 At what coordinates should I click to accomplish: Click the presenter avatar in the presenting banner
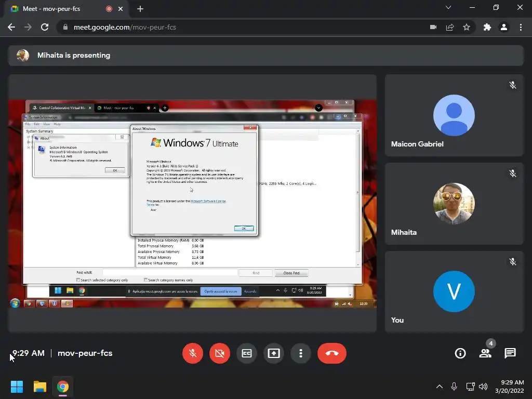click(x=23, y=55)
